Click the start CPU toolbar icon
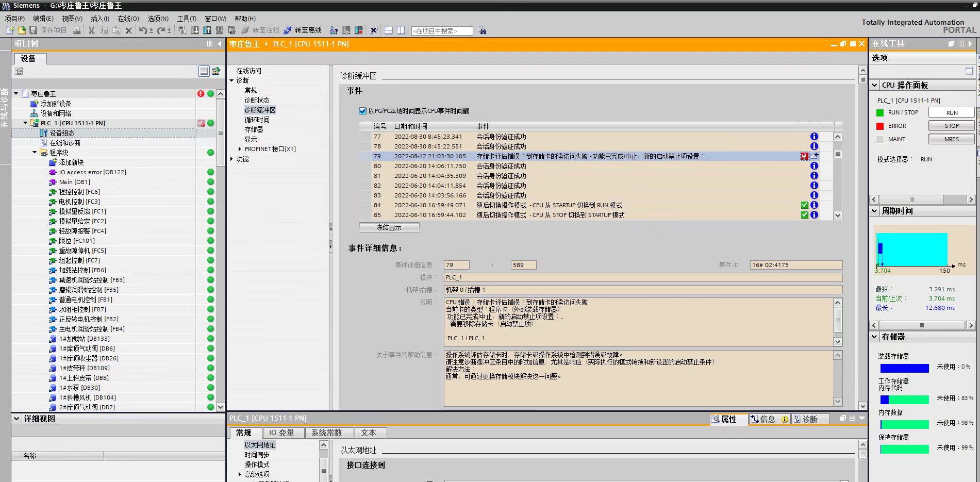This screenshot has height=482, width=980. coord(346,30)
